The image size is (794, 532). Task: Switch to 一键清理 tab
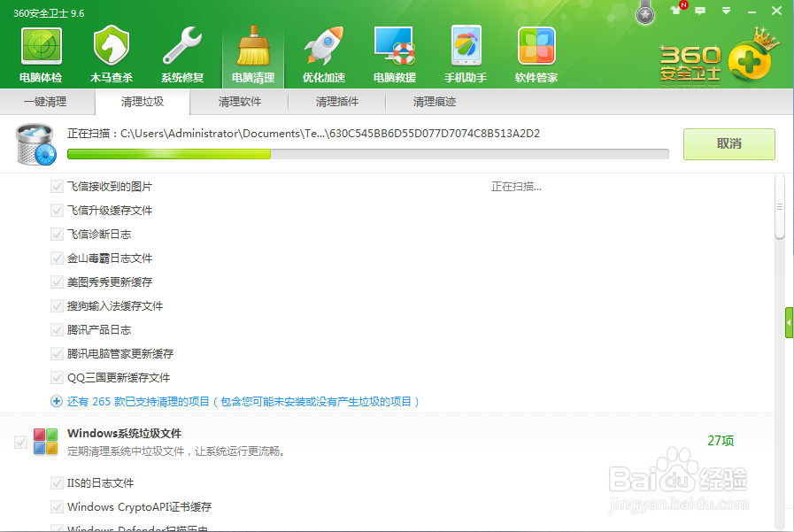pyautogui.click(x=45, y=102)
